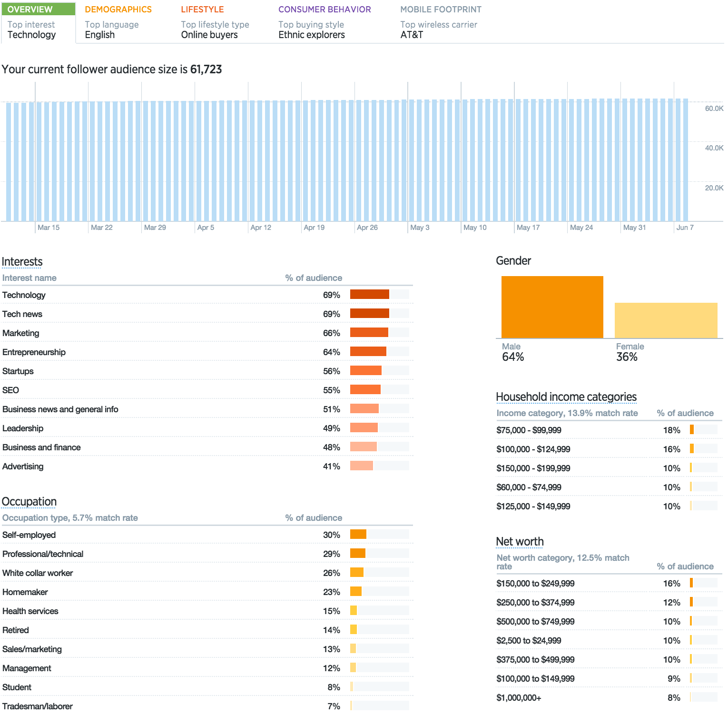The width and height of the screenshot is (728, 715).
Task: Open the Occupation section heading link
Action: point(29,501)
